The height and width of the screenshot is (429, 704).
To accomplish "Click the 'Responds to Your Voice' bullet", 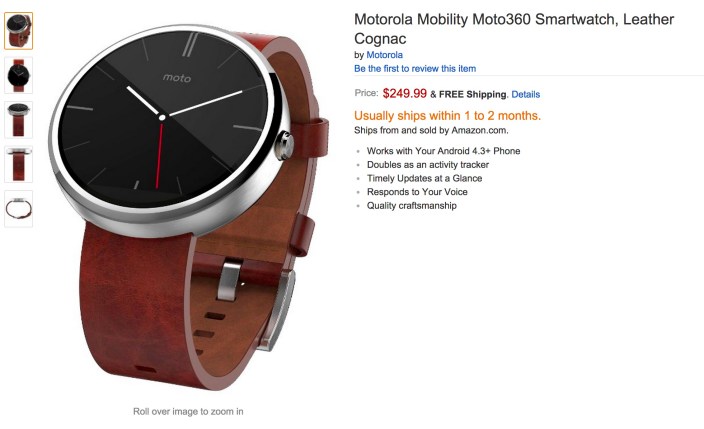I will (417, 192).
